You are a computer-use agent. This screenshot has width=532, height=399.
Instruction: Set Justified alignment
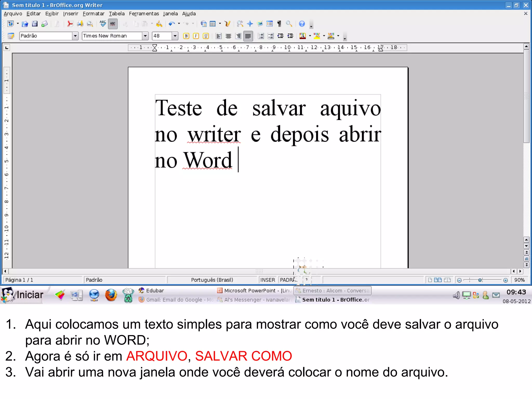(248, 36)
